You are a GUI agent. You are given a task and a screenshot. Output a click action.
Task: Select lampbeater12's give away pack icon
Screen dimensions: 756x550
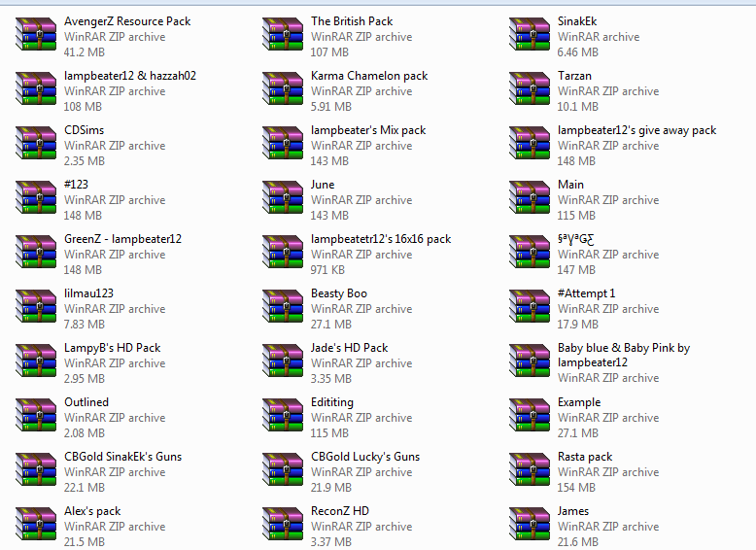[530, 143]
